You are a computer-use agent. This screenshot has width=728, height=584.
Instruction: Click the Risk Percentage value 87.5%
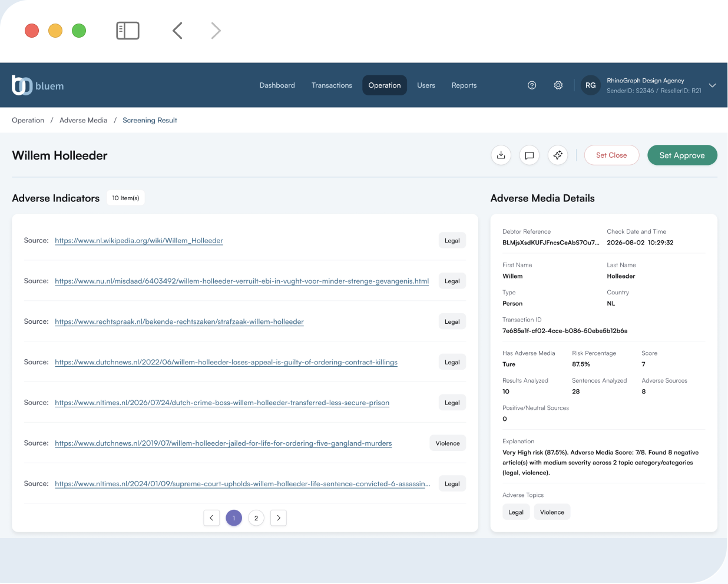[x=581, y=364]
